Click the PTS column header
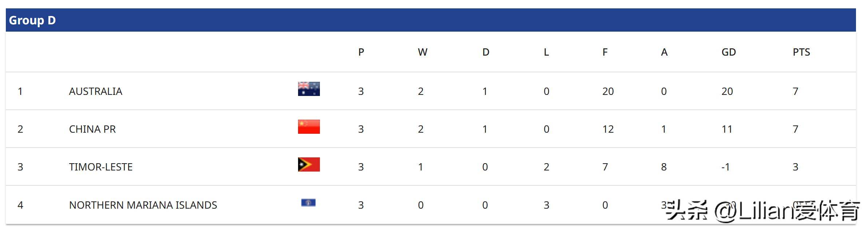The image size is (868, 229). pyautogui.click(x=801, y=52)
